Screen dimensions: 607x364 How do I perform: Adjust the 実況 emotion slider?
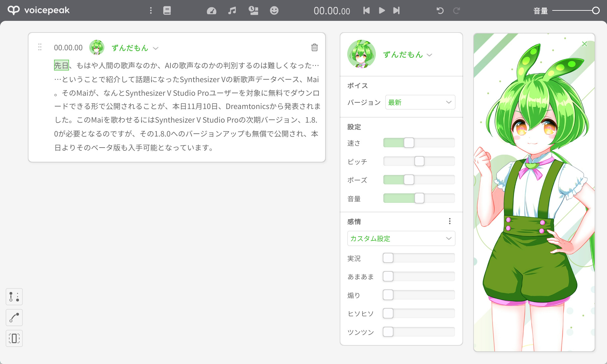(419, 258)
